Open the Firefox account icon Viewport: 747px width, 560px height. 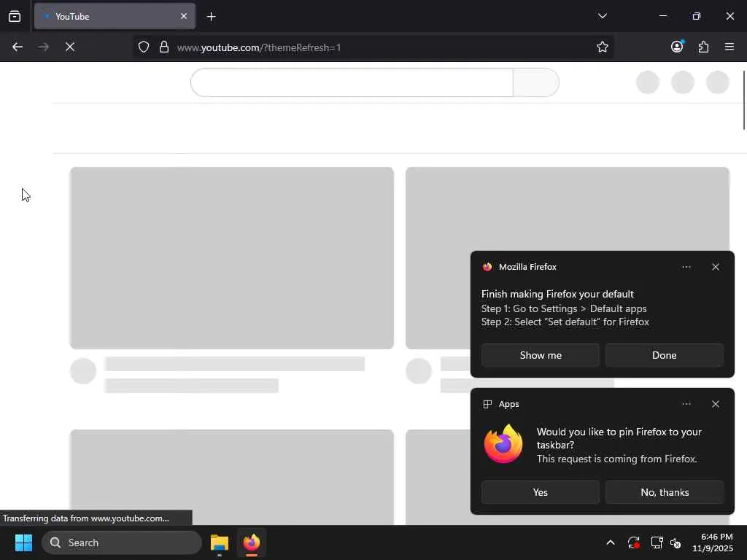coord(677,46)
